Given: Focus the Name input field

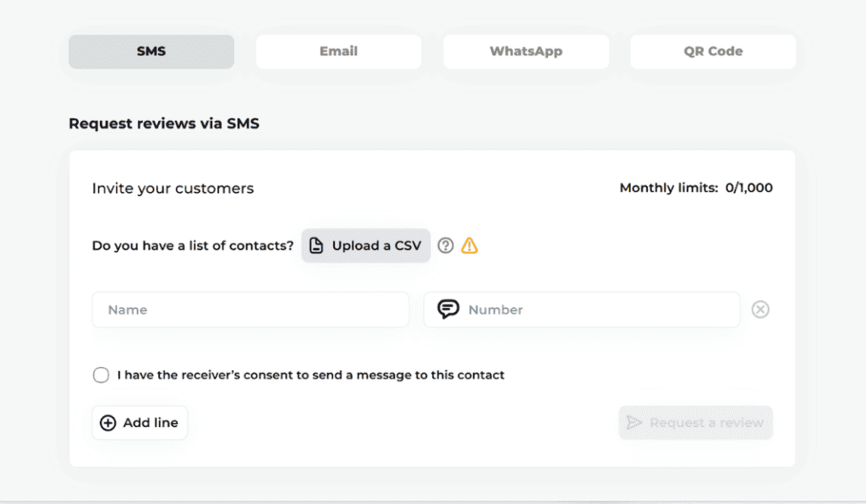Looking at the screenshot, I should (x=250, y=310).
